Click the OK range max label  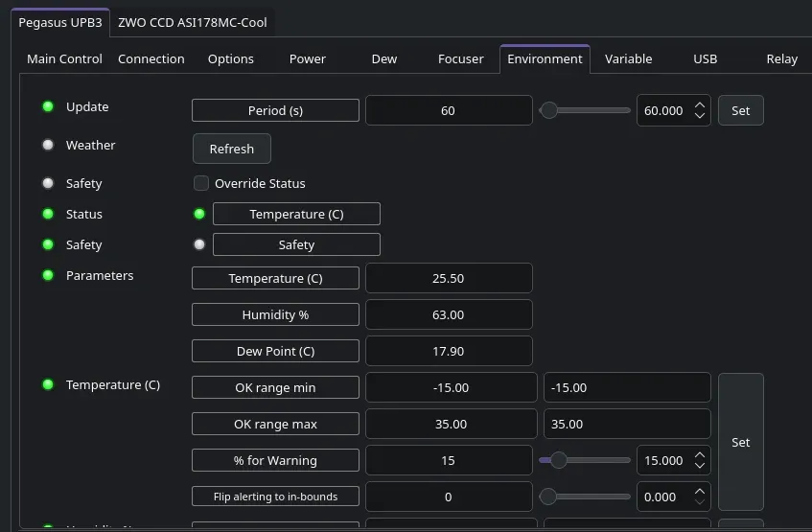[x=275, y=424]
